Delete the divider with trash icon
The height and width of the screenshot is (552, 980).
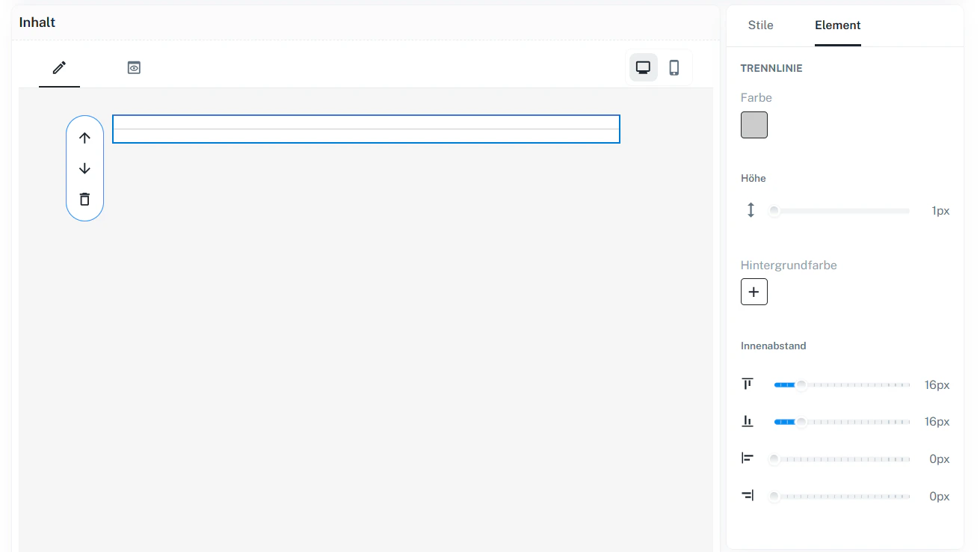[84, 199]
